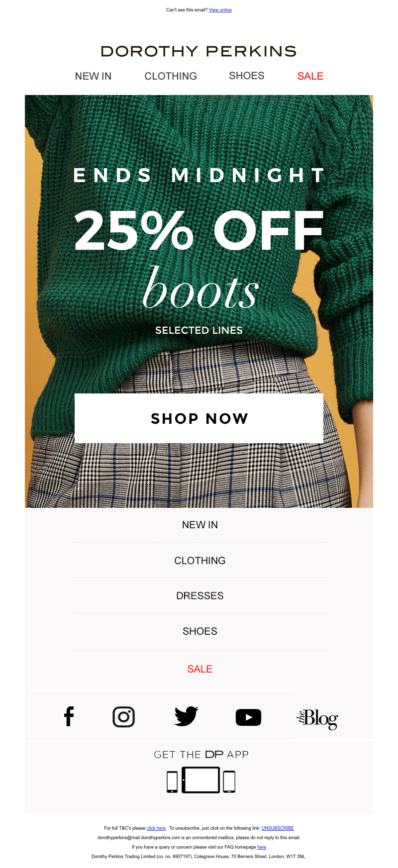Open the Instagram icon link
Image resolution: width=398 pixels, height=868 pixels.
tap(124, 717)
